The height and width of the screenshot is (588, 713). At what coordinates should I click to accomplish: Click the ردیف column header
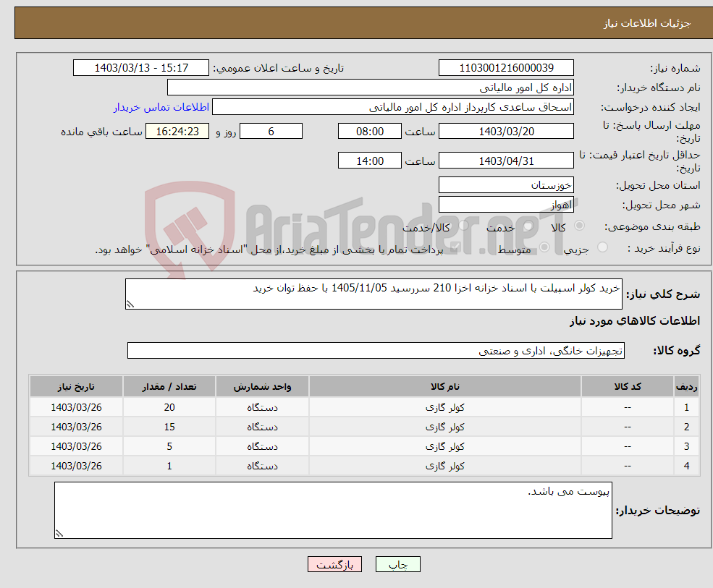tap(686, 387)
